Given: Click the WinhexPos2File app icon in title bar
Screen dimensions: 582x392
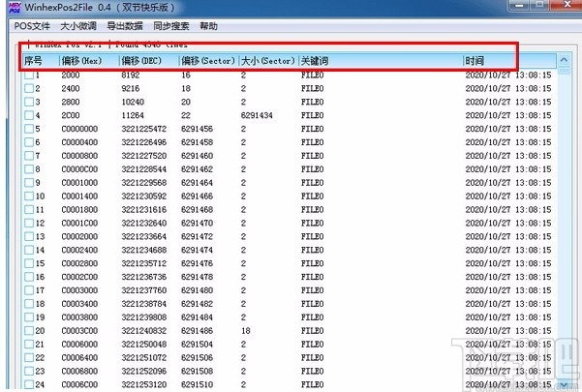Looking at the screenshot, I should 15,7.
